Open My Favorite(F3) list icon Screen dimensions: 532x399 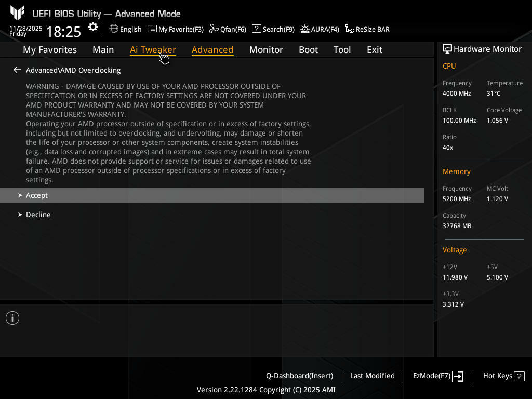(152, 29)
